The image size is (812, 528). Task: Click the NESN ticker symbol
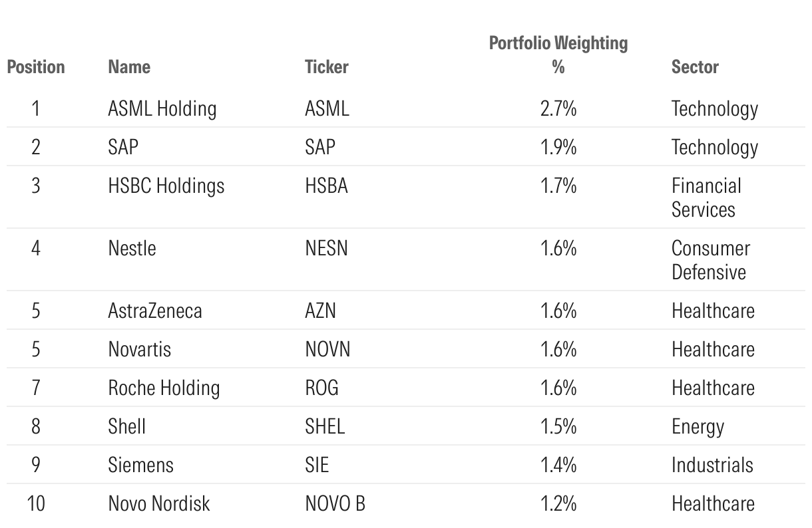coord(326,248)
